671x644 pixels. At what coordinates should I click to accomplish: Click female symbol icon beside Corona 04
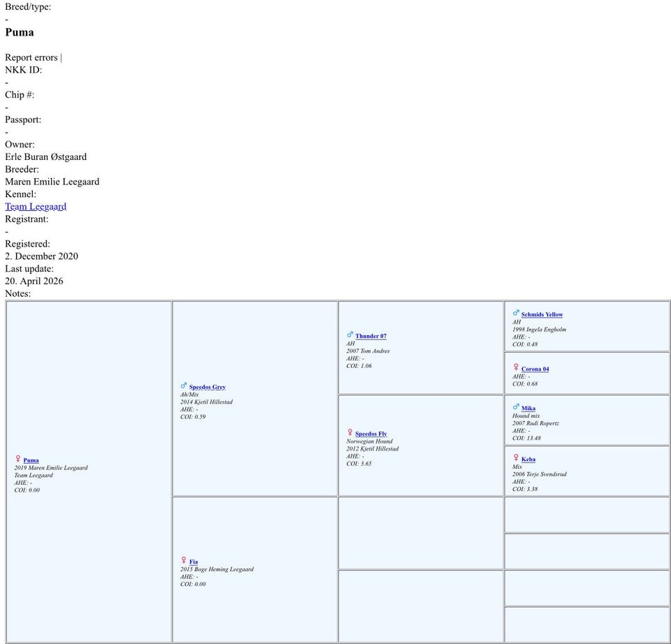click(516, 367)
